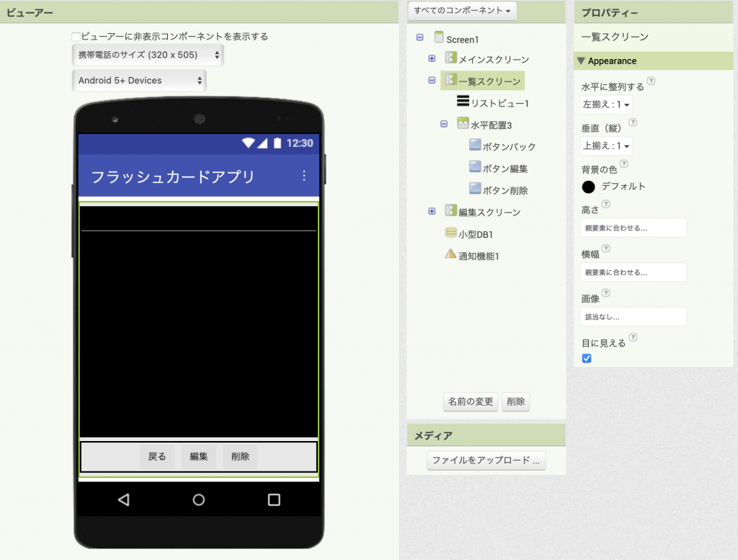Click the リストビュー1 list icon
Image resolution: width=738 pixels, height=560 pixels.
pyautogui.click(x=463, y=102)
